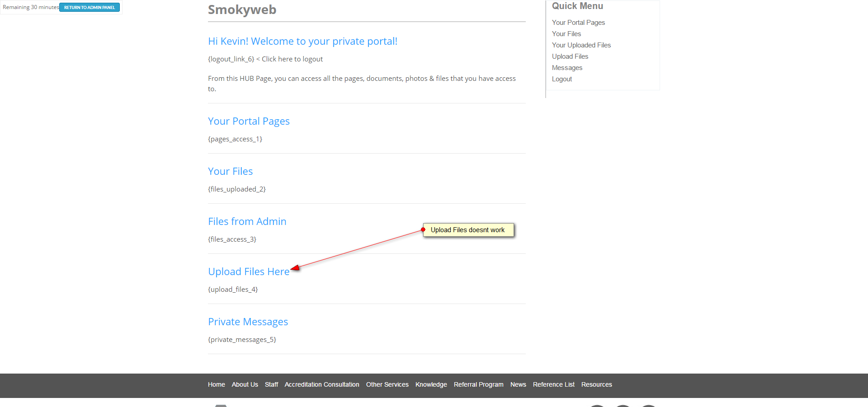The image size is (868, 407).
Task: Open Your Uploaded Files quick link
Action: coord(581,45)
